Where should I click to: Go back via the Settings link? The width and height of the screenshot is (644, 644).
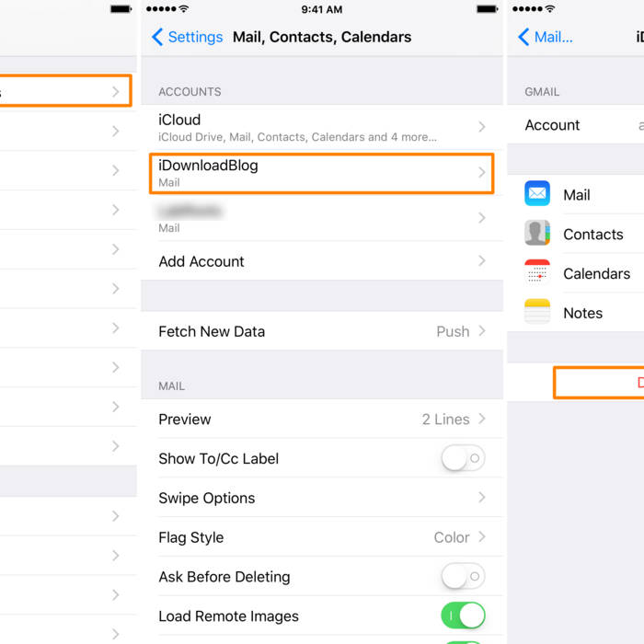click(x=195, y=37)
